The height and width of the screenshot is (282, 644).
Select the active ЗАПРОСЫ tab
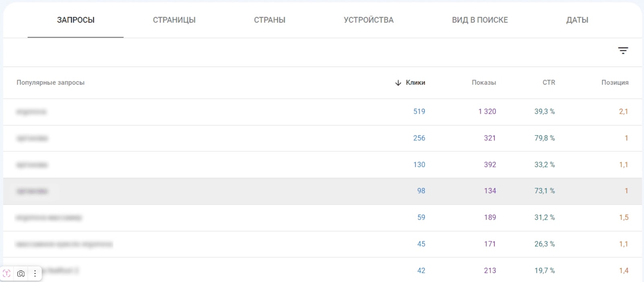(x=75, y=20)
